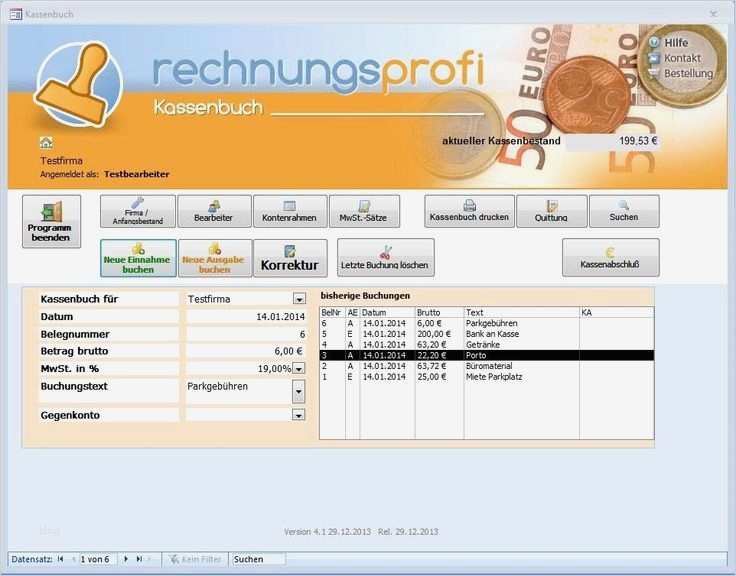736x576 pixels.
Task: Expand the Buchungstext dropdown arrow
Action: pyautogui.click(x=299, y=392)
